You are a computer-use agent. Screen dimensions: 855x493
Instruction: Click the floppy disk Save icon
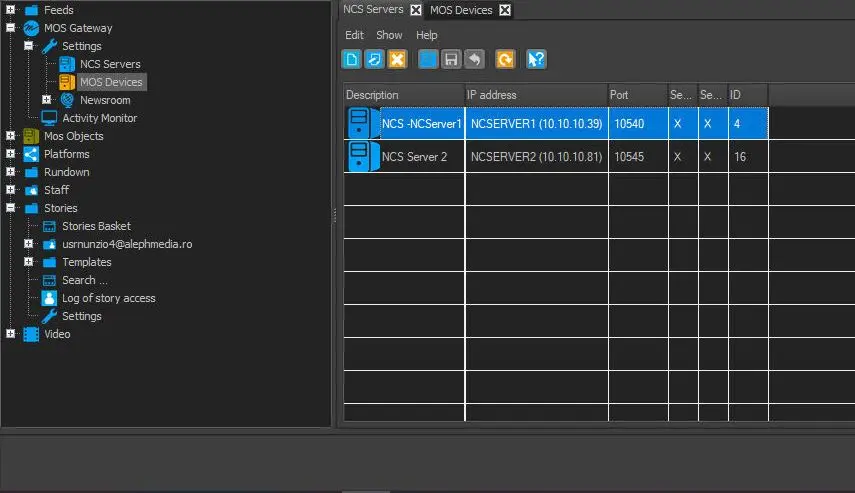pos(451,60)
